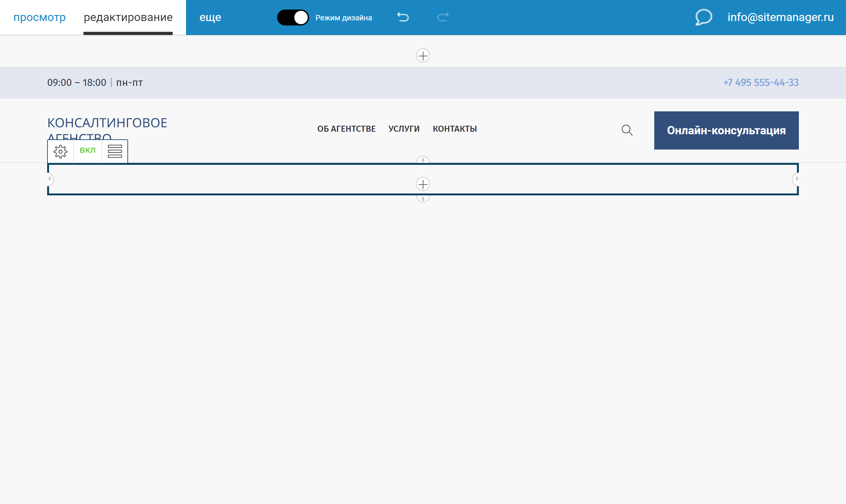Screen dimensions: 846x504
Task: Add column with left edge plus
Action: [50, 178]
